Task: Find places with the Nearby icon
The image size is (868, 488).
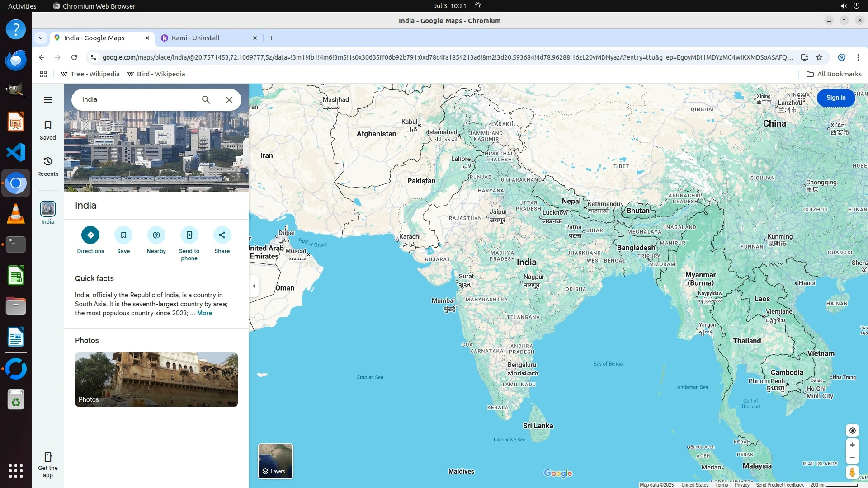Action: tap(156, 235)
